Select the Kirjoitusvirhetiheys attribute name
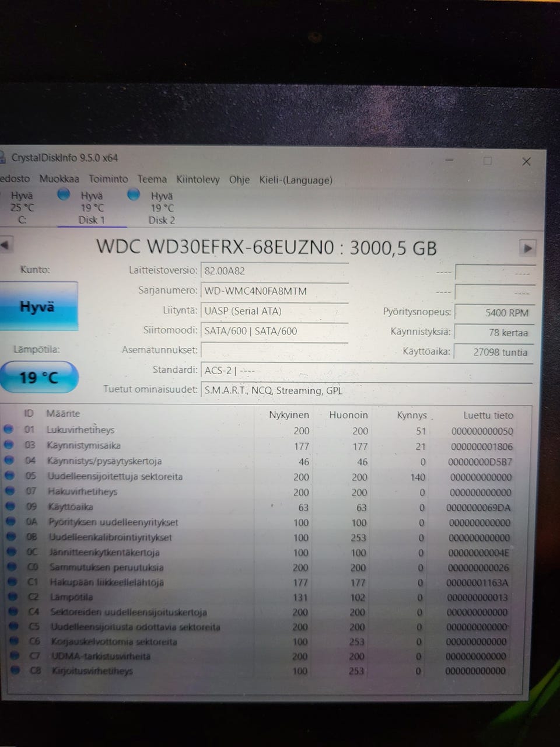 point(92,671)
